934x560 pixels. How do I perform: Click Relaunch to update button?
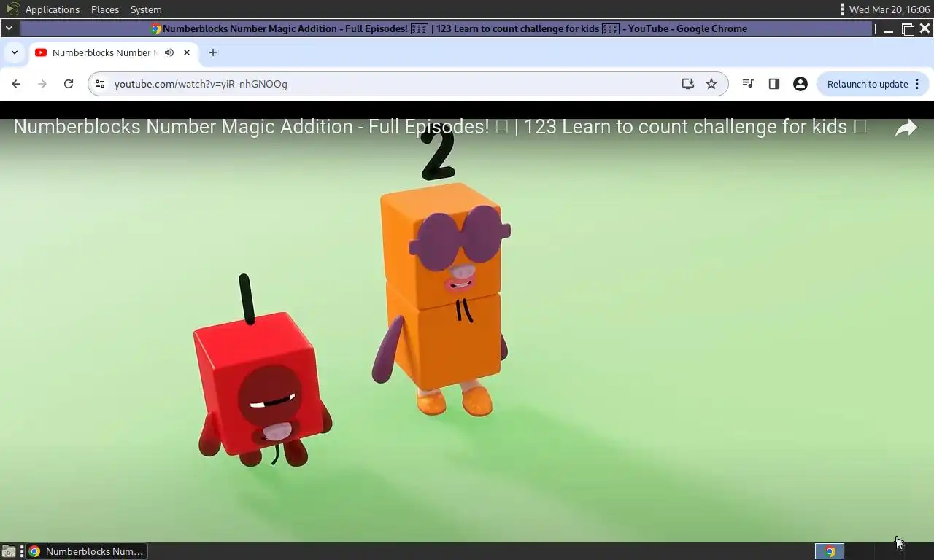[868, 84]
